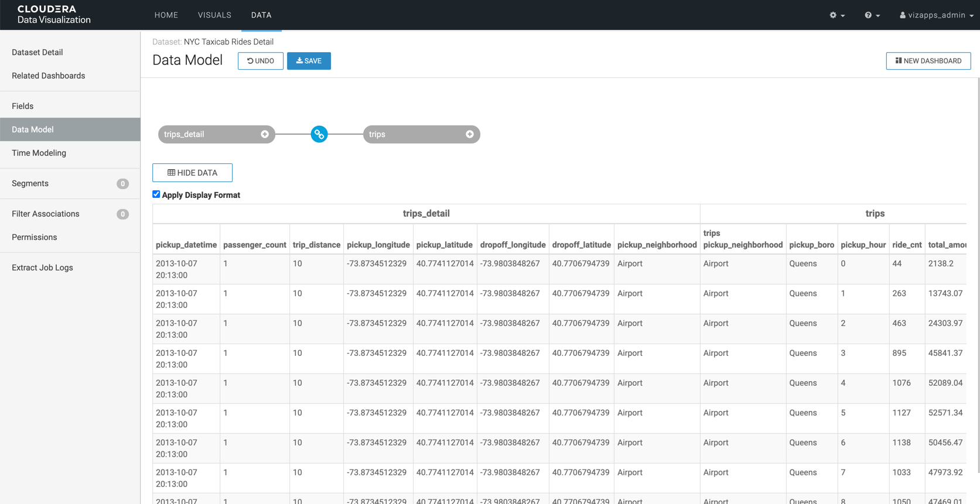Viewport: 980px width, 504px height.
Task: Open Time Modeling in the sidebar
Action: point(39,153)
